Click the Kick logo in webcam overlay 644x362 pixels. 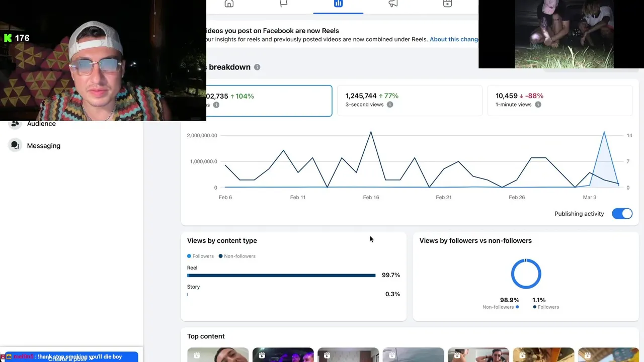click(8, 38)
